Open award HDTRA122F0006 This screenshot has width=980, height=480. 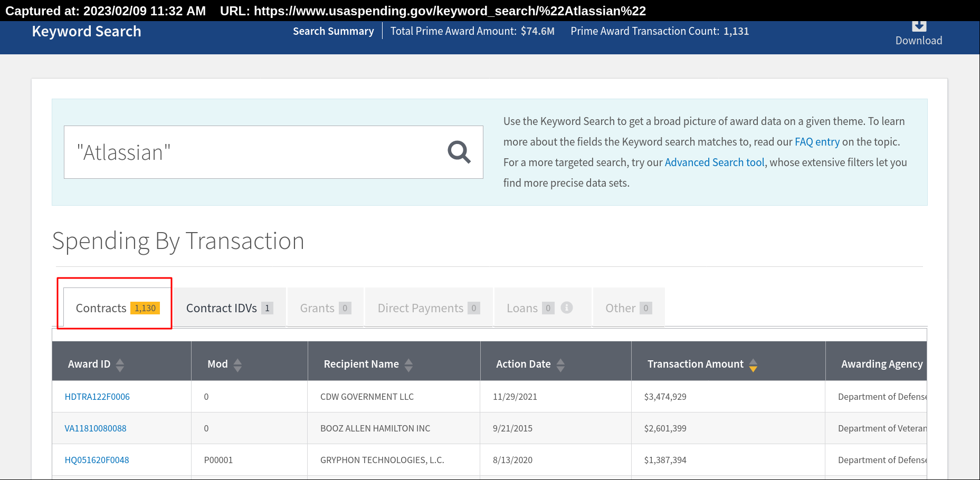[97, 397]
